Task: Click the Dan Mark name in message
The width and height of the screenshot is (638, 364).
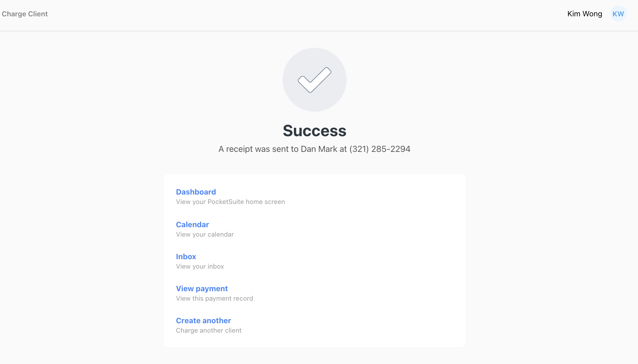Action: (x=319, y=149)
